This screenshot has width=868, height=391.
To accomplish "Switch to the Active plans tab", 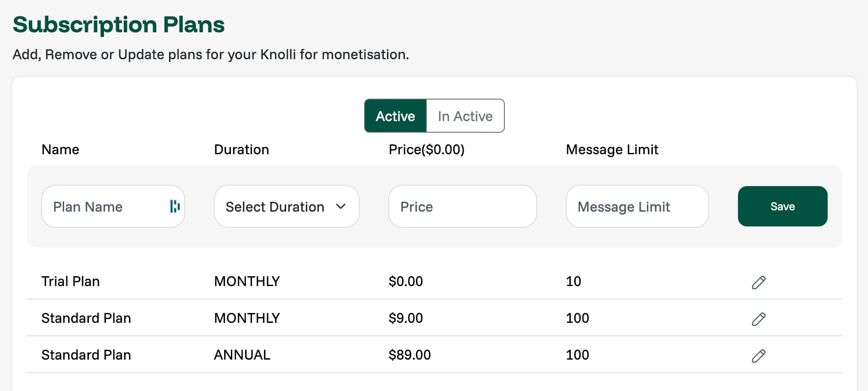I will coord(395,116).
